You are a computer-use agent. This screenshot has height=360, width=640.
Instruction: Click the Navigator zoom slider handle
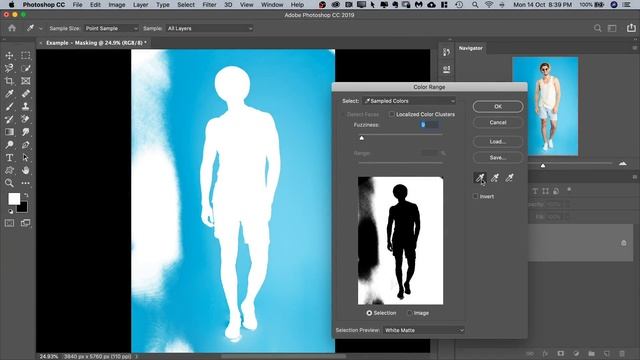pyautogui.click(x=543, y=165)
